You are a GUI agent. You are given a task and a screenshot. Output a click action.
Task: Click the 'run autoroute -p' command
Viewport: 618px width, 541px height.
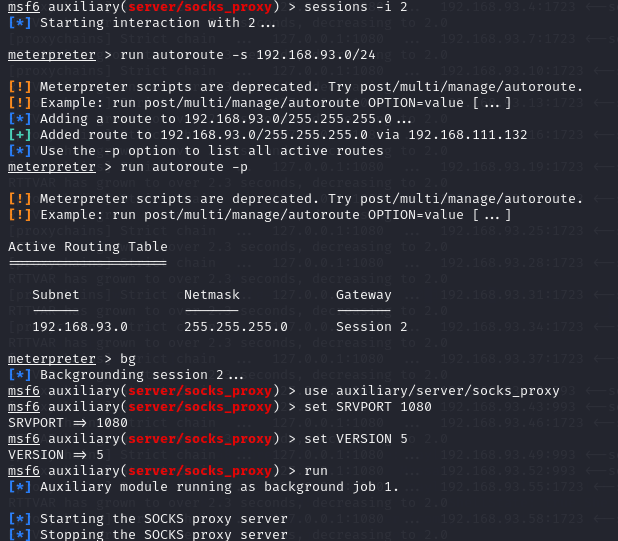(x=184, y=167)
